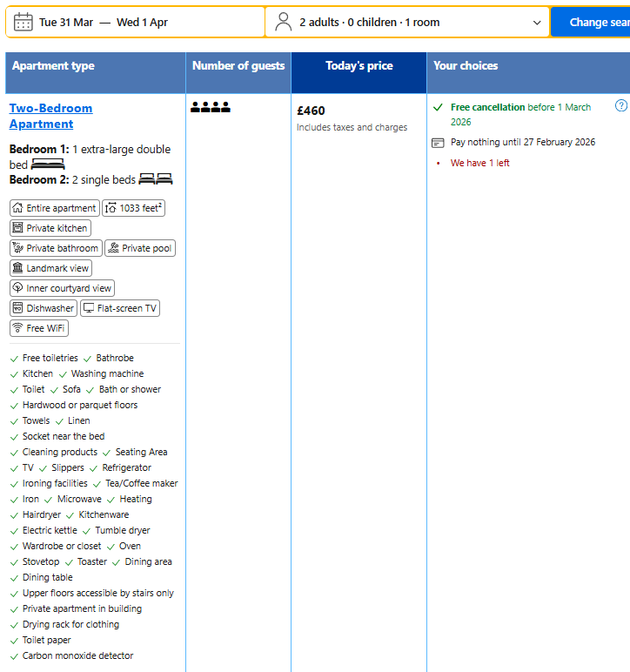Click the Today's price column header

[x=359, y=72]
